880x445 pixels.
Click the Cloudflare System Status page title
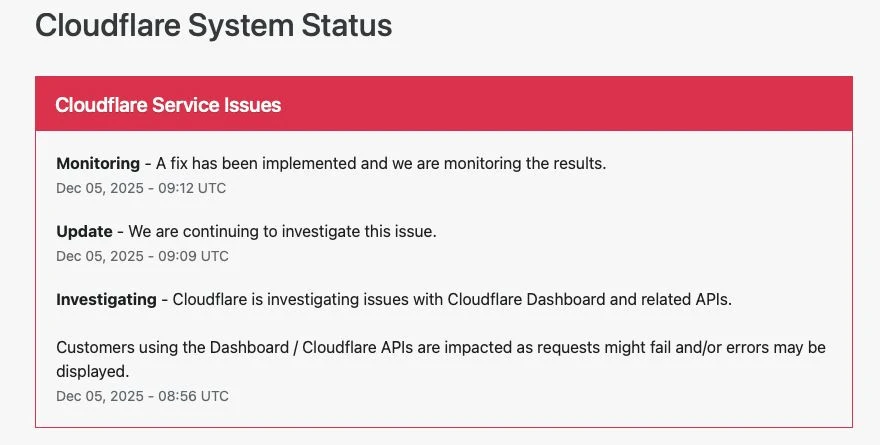coord(213,26)
